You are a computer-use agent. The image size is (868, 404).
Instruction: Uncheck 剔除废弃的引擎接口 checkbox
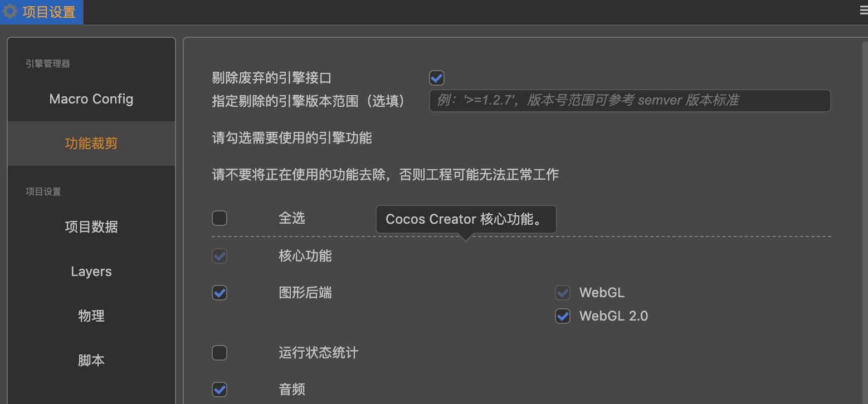[x=437, y=77]
